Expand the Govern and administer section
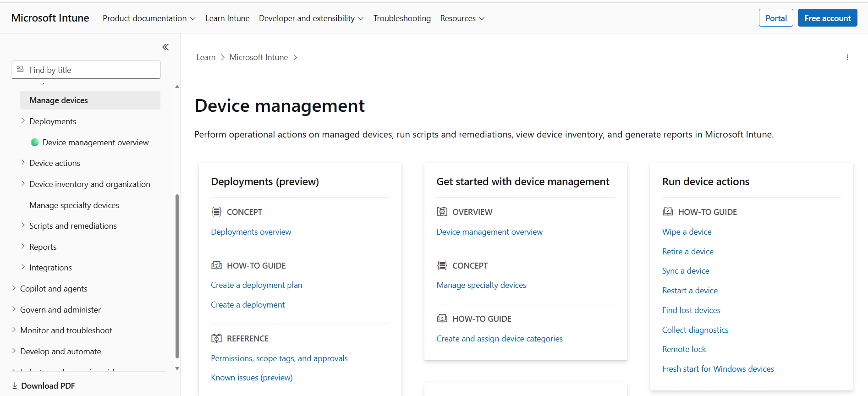 pyautogui.click(x=14, y=309)
